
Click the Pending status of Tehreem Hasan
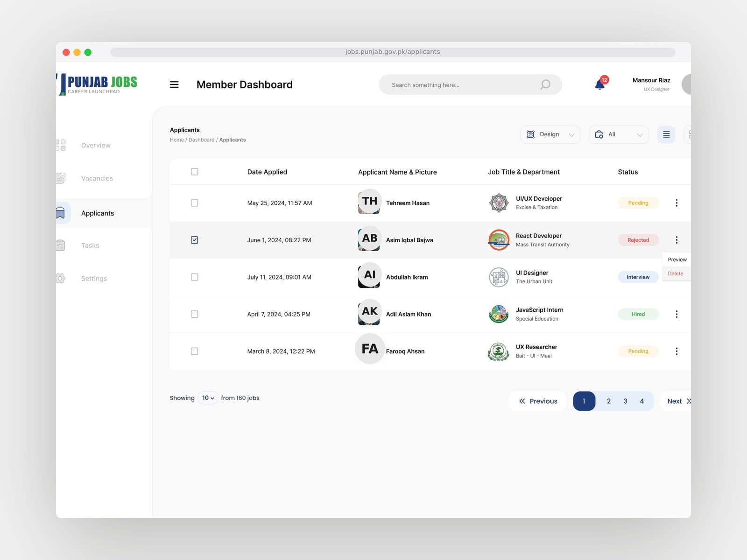(638, 203)
